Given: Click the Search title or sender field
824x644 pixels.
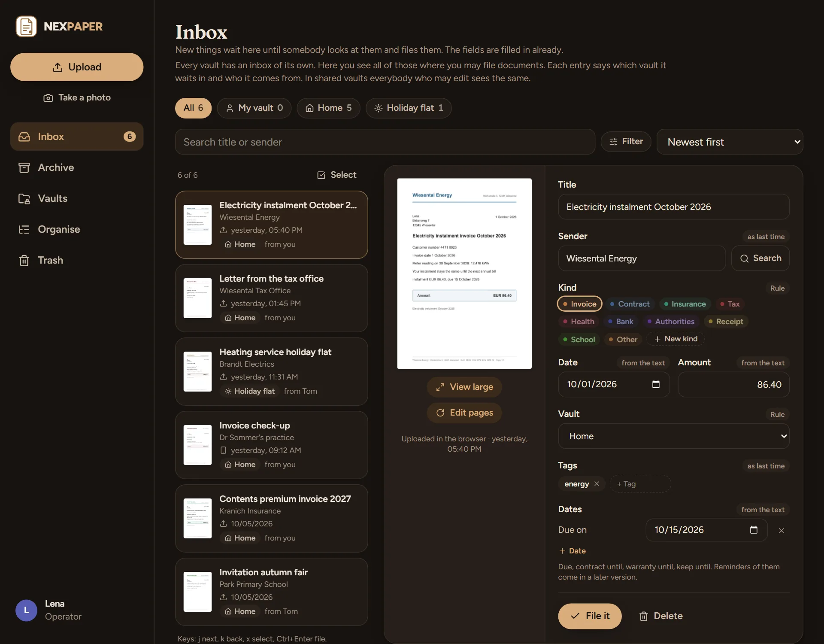Looking at the screenshot, I should point(385,142).
